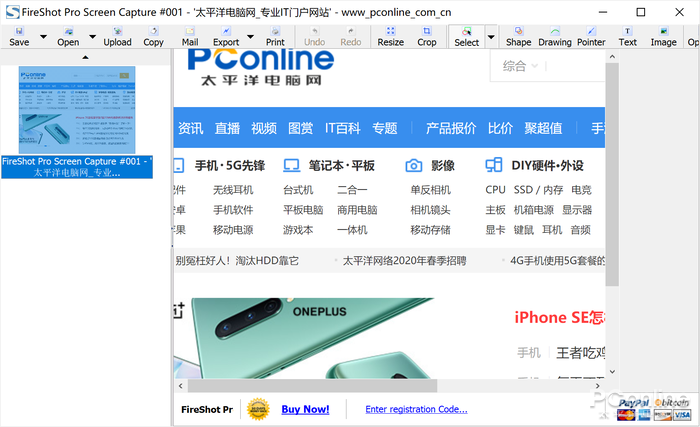Viewport: 700px width, 427px height.
Task: Activate the Select tool
Action: coord(467,37)
